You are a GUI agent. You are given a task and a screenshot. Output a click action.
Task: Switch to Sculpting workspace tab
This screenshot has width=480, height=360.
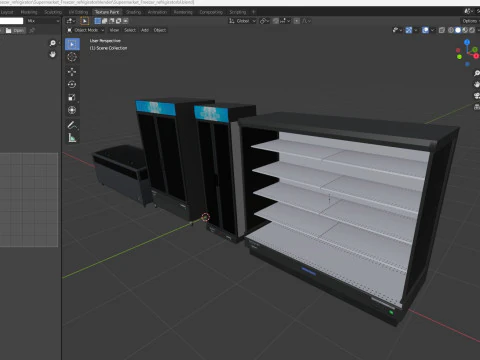pyautogui.click(x=53, y=12)
